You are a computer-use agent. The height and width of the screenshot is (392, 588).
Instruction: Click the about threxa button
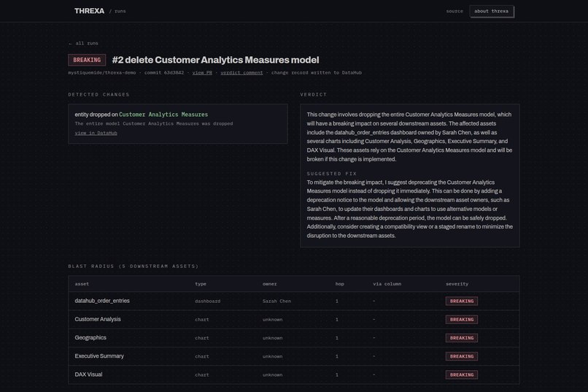[x=491, y=11]
